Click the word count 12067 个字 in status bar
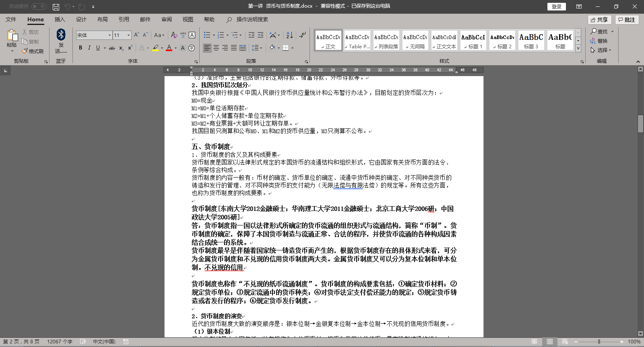Image resolution: width=644 pixels, height=347 pixels. pos(60,342)
